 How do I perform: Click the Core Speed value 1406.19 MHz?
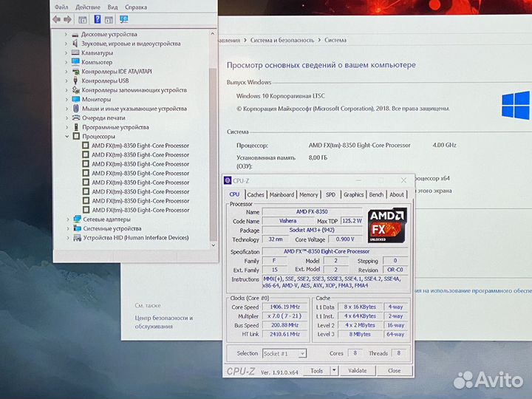pyautogui.click(x=284, y=307)
